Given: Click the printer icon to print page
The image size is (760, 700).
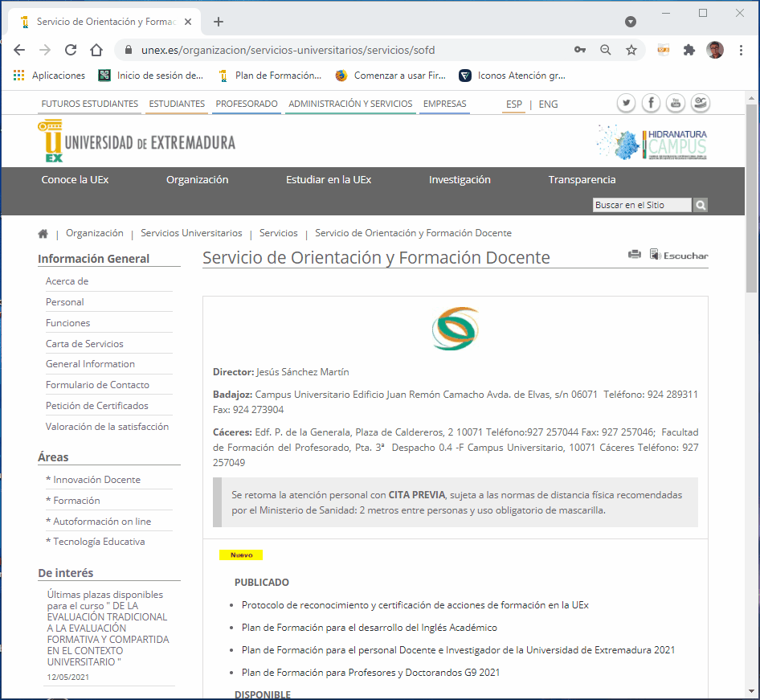Looking at the screenshot, I should coord(635,255).
